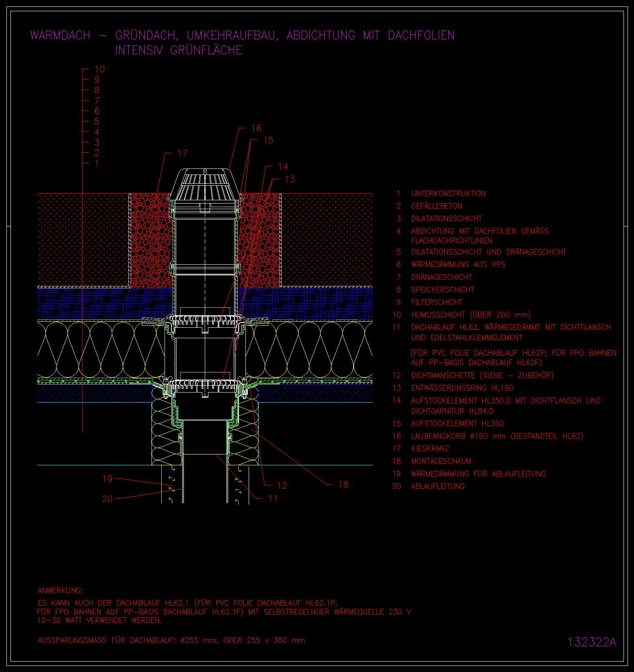634x672 pixels.
Task: Select legend entry 'DILATATIONSSCHICHT UND DRÄNAGESCHICHT'
Action: pos(488,252)
